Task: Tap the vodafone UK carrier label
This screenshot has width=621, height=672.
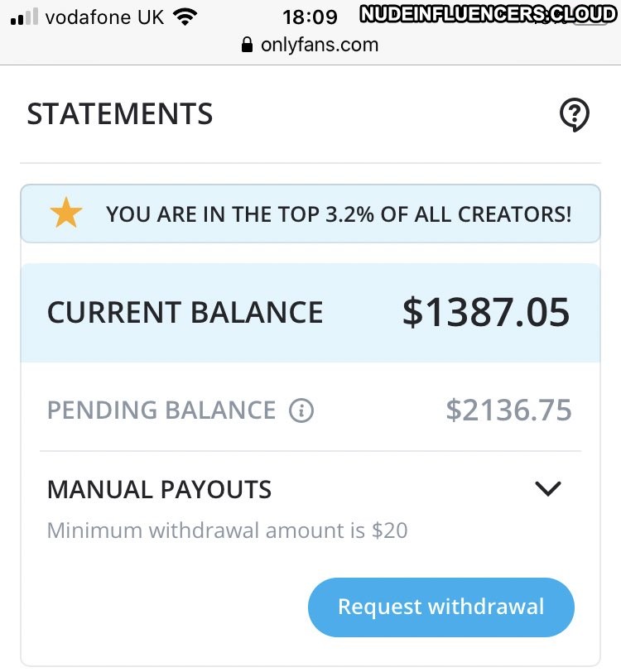Action: click(x=104, y=17)
